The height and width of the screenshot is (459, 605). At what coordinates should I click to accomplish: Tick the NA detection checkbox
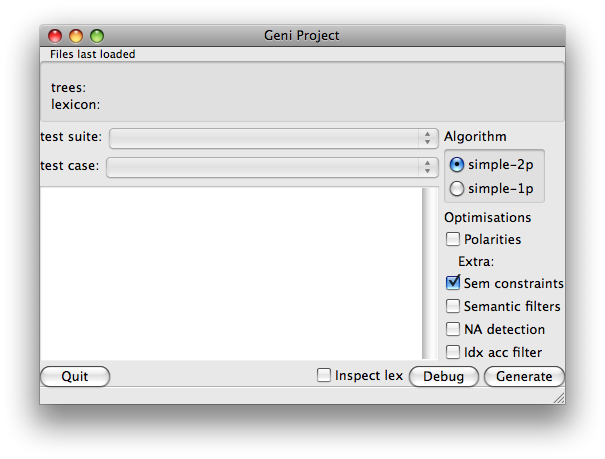[453, 329]
